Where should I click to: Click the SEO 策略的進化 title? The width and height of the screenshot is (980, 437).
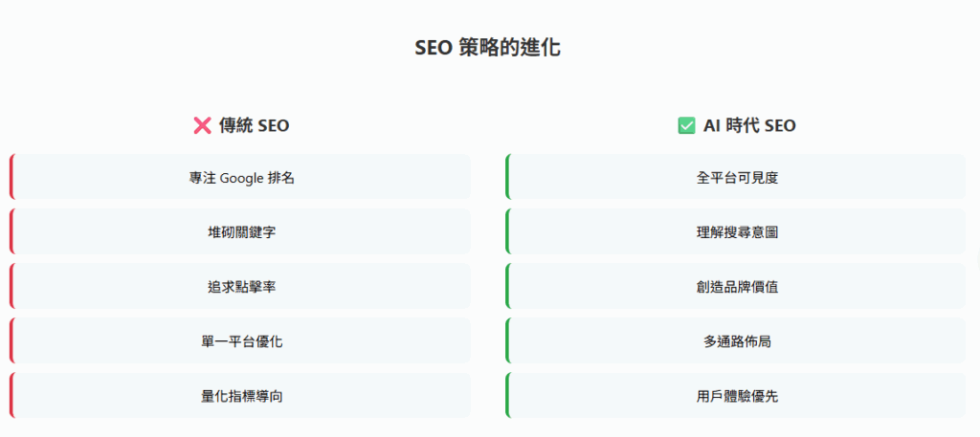488,48
